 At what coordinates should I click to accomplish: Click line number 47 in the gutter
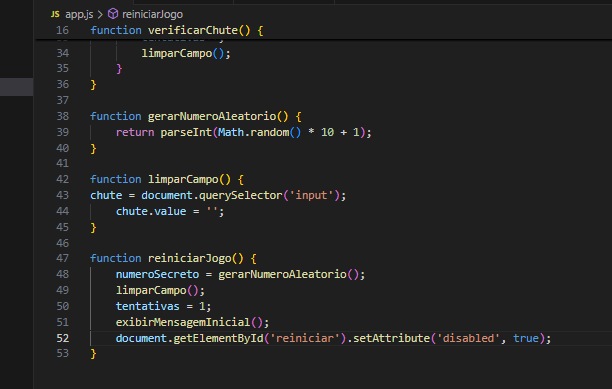(62, 258)
